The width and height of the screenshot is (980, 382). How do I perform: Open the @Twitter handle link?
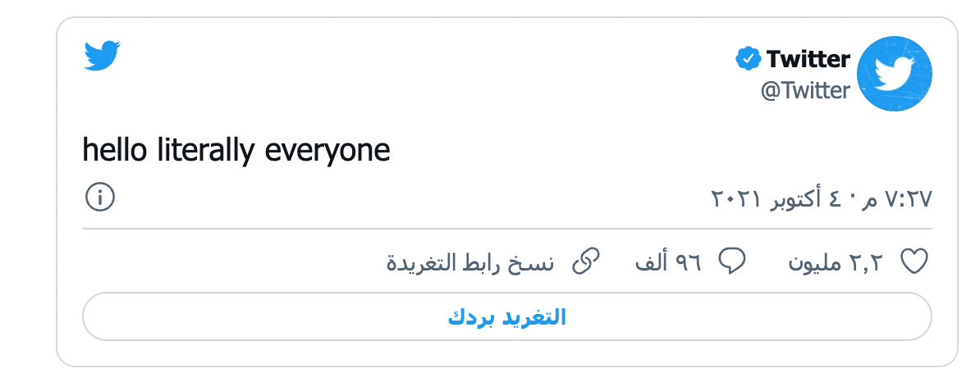coord(806,90)
